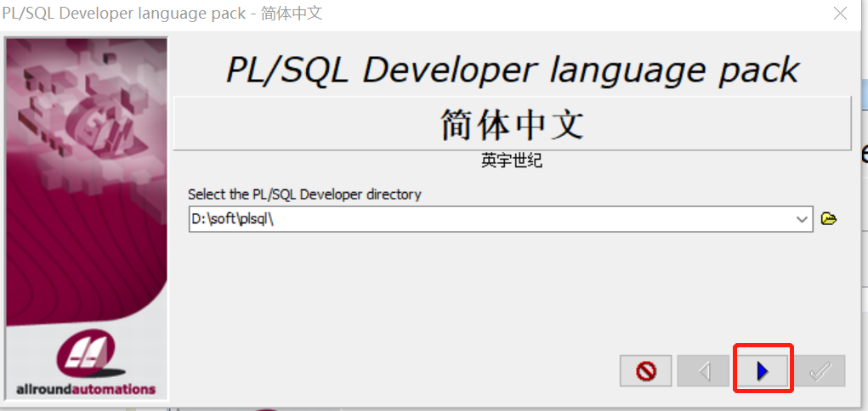Click the 英宇世纪 text

pyautogui.click(x=512, y=161)
